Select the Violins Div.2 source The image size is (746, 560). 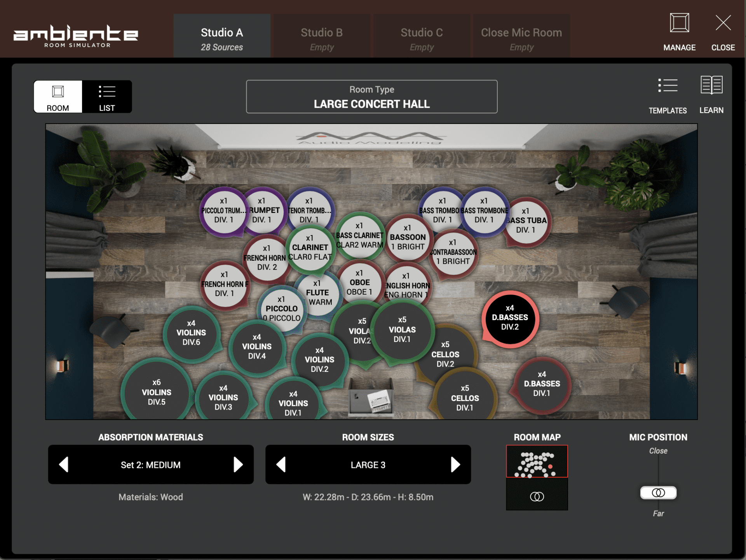[x=319, y=361]
